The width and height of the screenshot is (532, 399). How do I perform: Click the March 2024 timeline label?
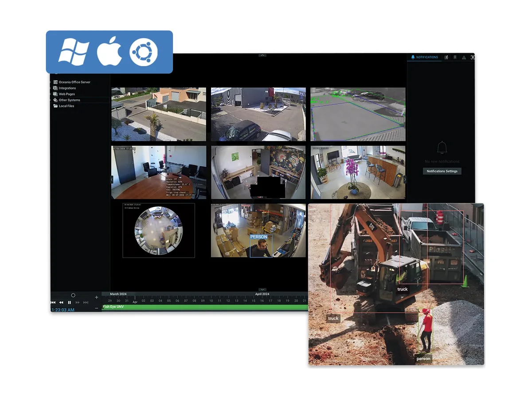click(118, 294)
